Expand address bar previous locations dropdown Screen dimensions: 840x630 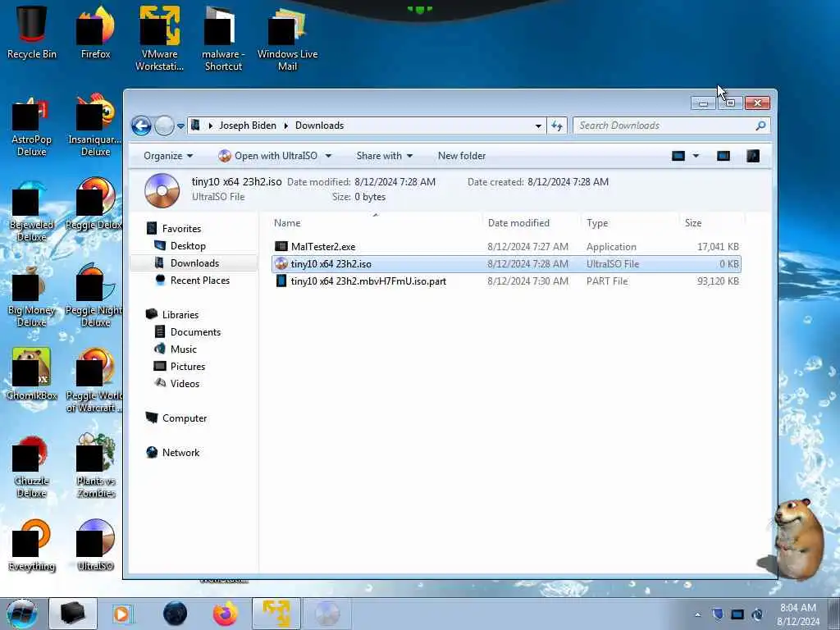pos(538,126)
